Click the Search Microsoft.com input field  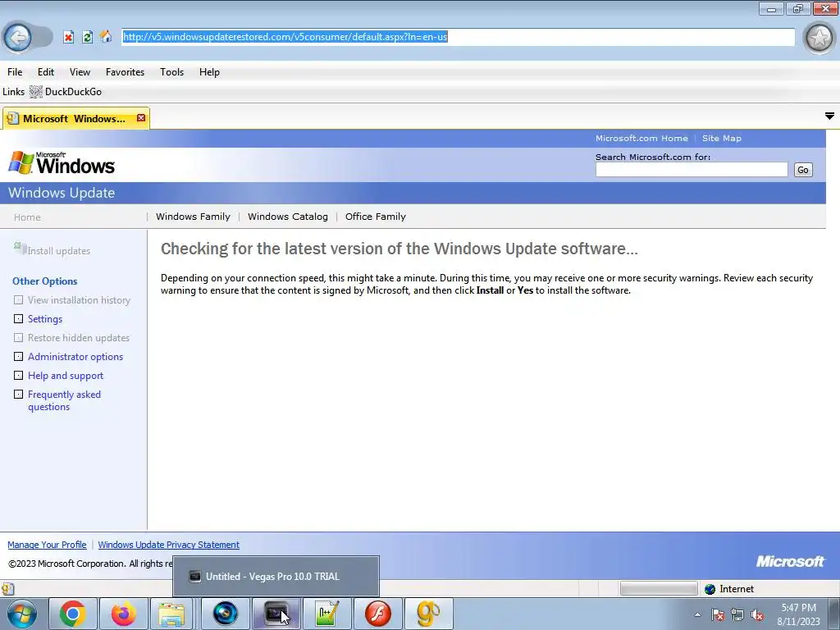tap(692, 170)
